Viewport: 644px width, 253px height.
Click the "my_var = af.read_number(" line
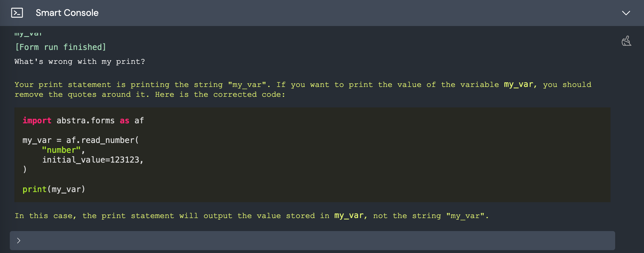pos(81,140)
